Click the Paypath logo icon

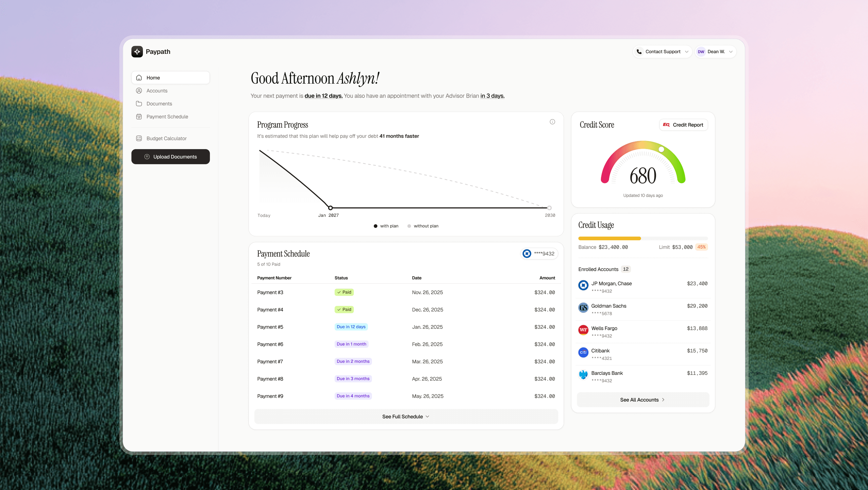pos(137,51)
